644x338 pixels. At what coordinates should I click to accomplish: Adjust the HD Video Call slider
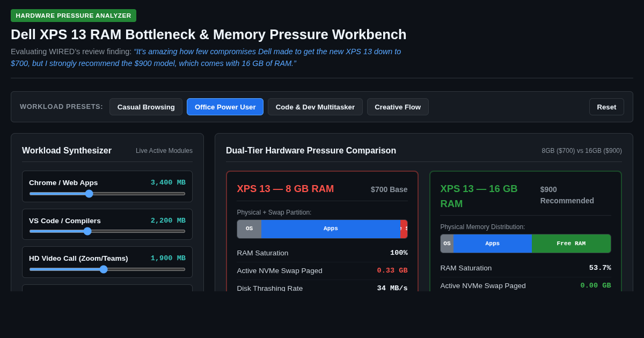point(107,269)
